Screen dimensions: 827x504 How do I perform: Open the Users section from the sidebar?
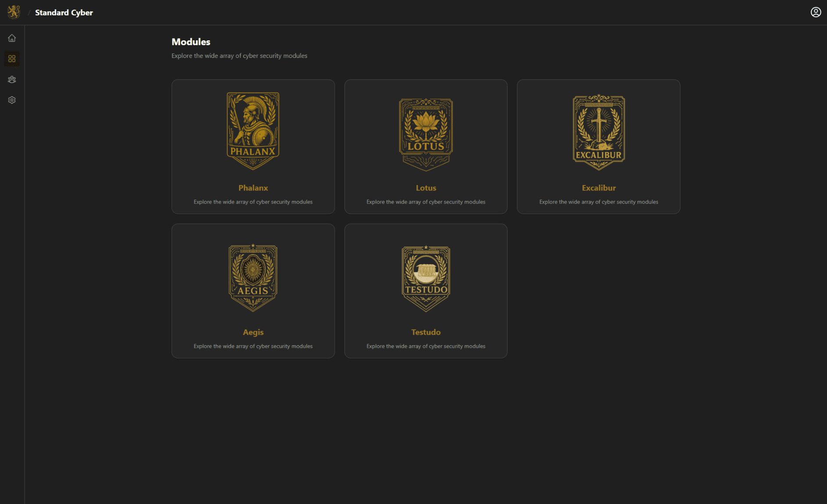tap(12, 79)
